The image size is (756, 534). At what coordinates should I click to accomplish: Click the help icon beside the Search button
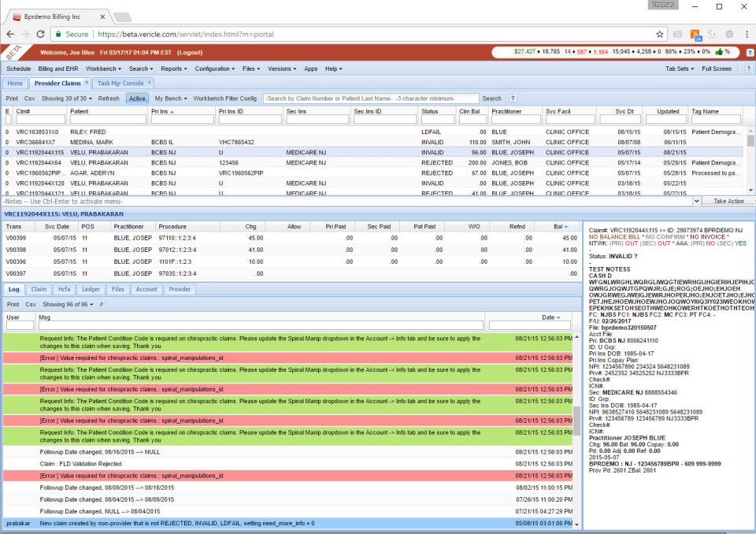pyautogui.click(x=512, y=98)
